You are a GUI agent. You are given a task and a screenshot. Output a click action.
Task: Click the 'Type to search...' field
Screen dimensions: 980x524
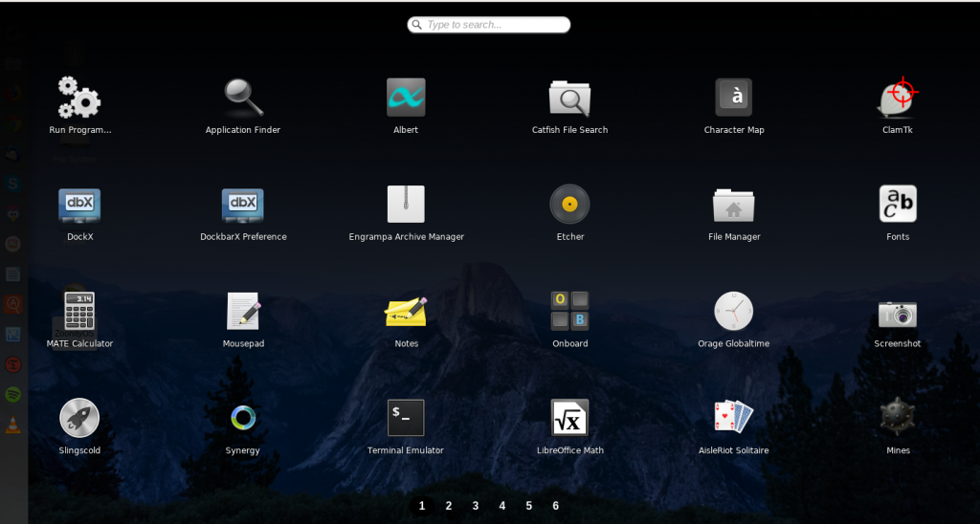(x=489, y=25)
